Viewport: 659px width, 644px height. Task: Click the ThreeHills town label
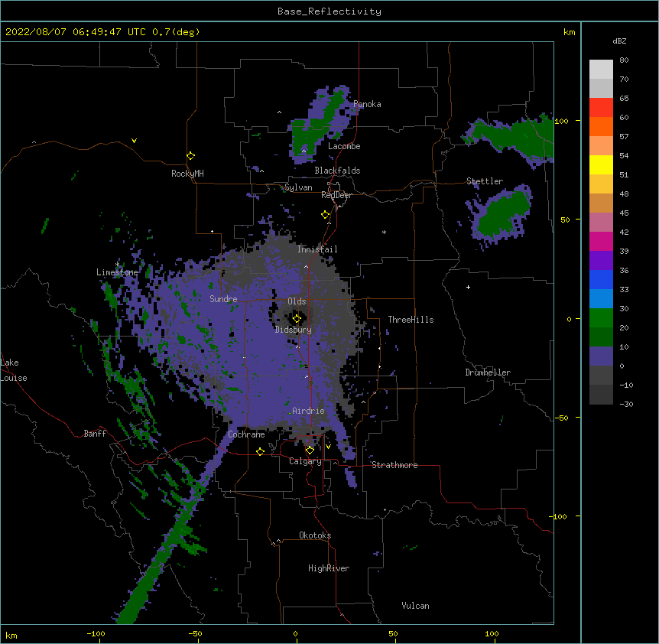[411, 320]
